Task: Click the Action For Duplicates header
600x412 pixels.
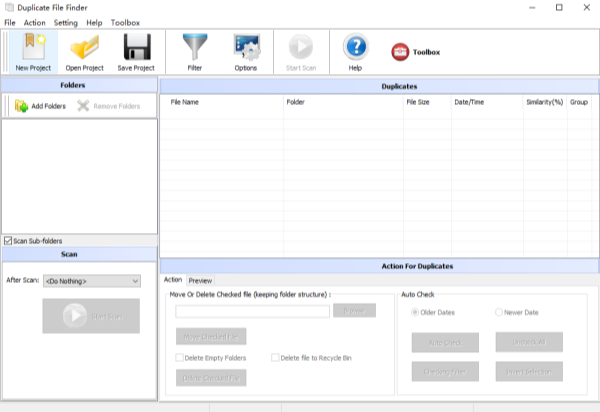Action: tap(379, 266)
